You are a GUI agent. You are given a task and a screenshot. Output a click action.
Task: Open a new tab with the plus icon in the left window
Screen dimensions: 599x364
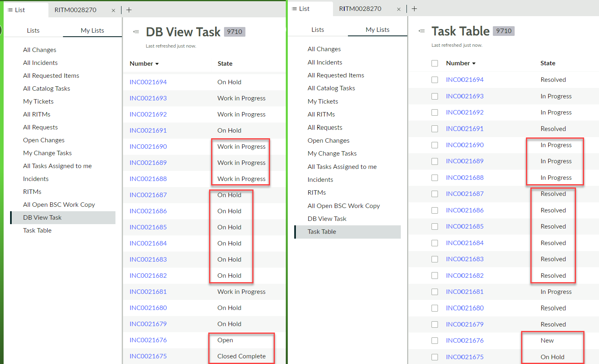pos(129,10)
